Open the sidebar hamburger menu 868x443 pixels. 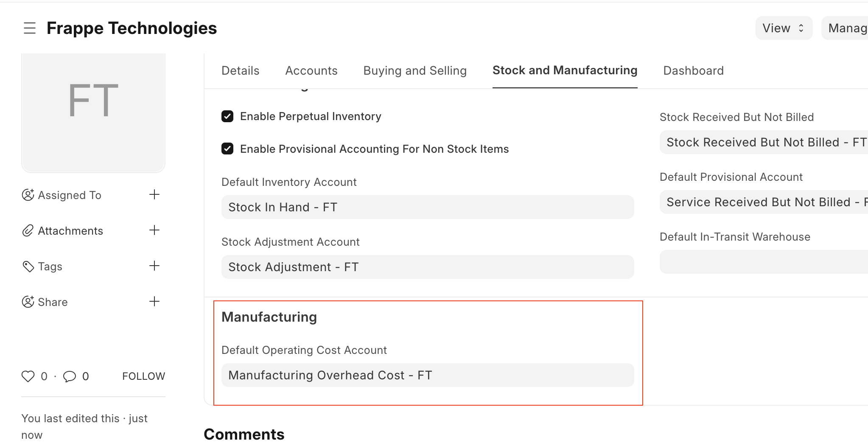[30, 28]
